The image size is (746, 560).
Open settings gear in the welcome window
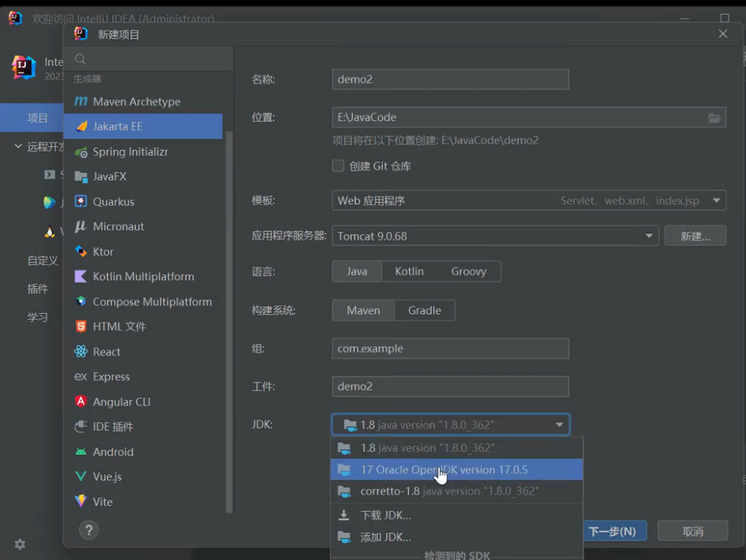click(20, 544)
